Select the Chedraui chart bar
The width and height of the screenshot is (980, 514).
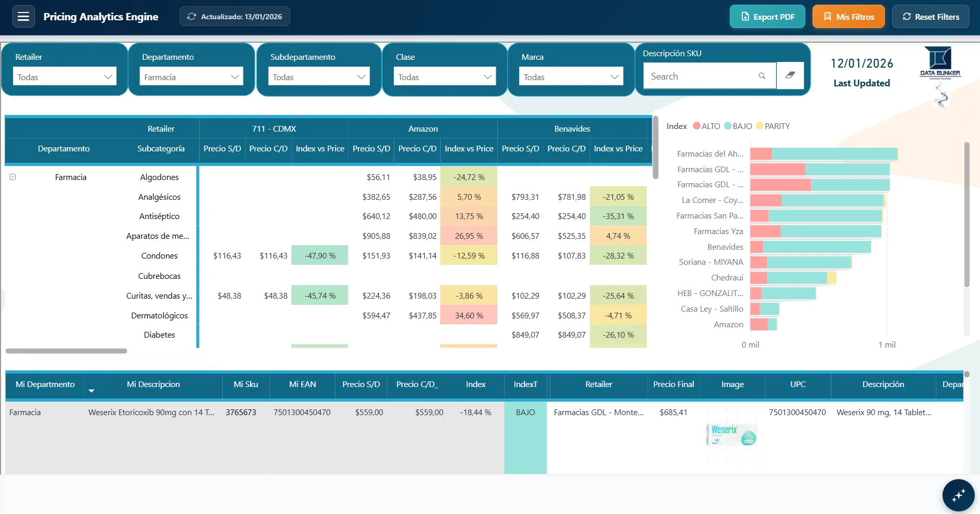point(793,278)
